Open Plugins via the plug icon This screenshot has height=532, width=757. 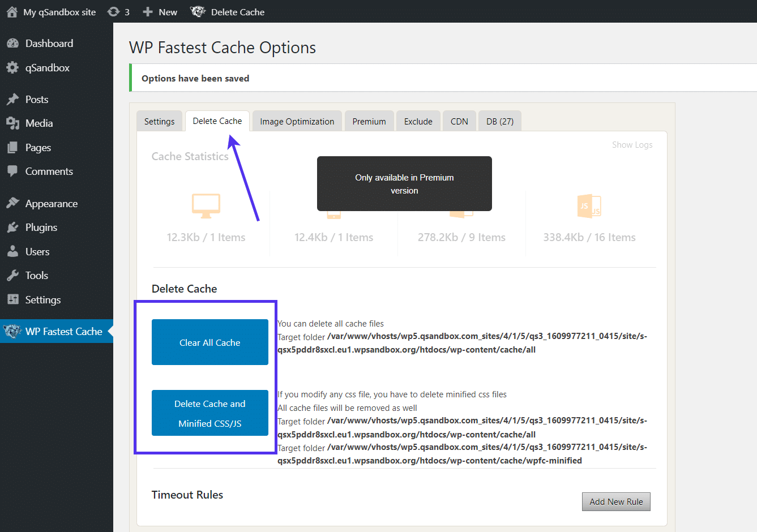13,227
